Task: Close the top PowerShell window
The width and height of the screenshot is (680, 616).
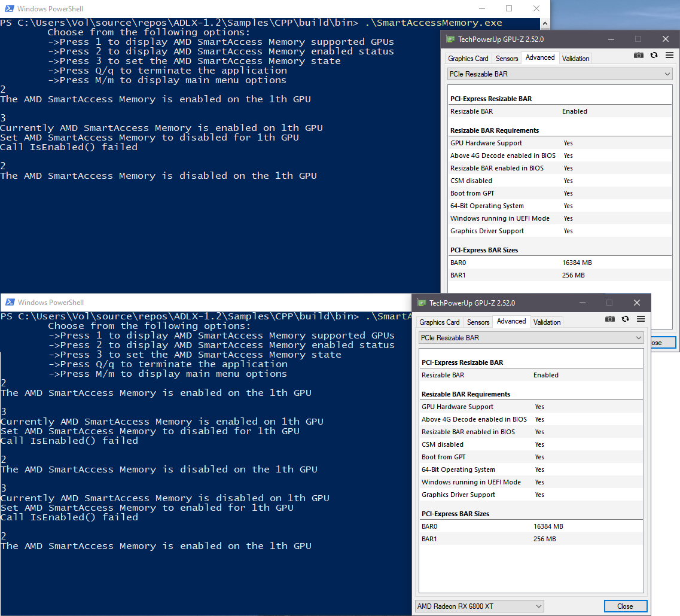Action: pos(536,8)
